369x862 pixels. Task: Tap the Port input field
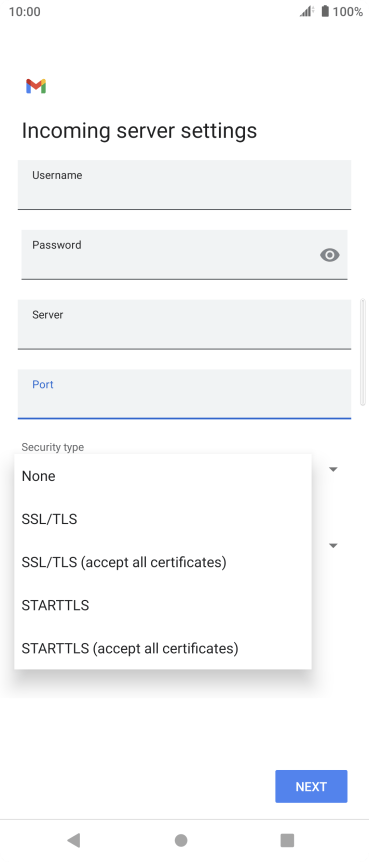pos(184,394)
